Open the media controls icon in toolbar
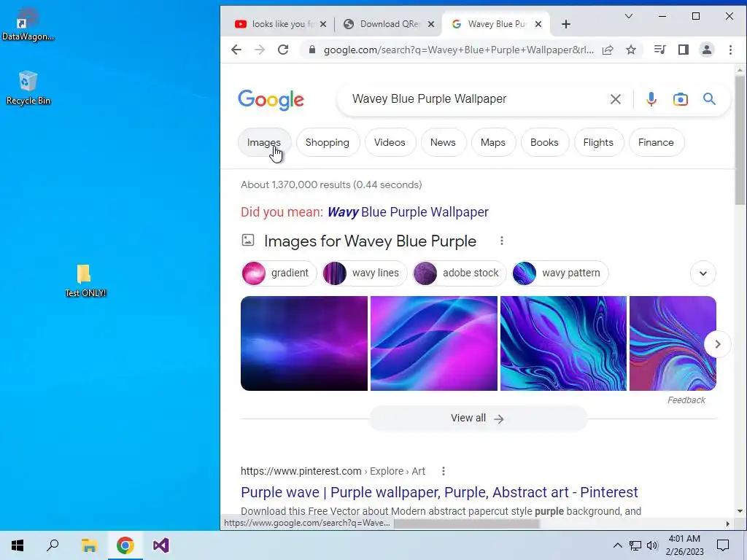This screenshot has height=560, width=747. [x=659, y=50]
